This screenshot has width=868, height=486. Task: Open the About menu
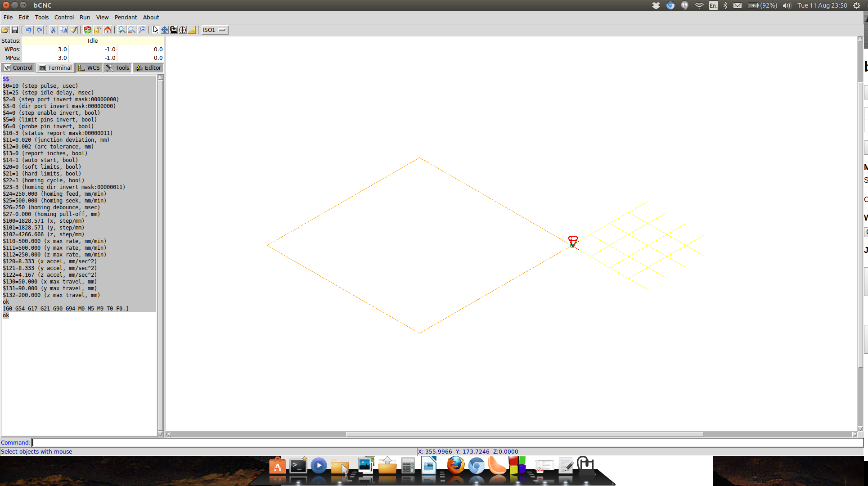click(x=151, y=17)
